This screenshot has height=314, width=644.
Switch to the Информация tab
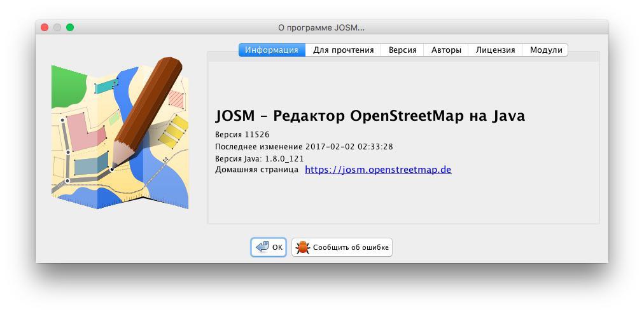pos(272,50)
